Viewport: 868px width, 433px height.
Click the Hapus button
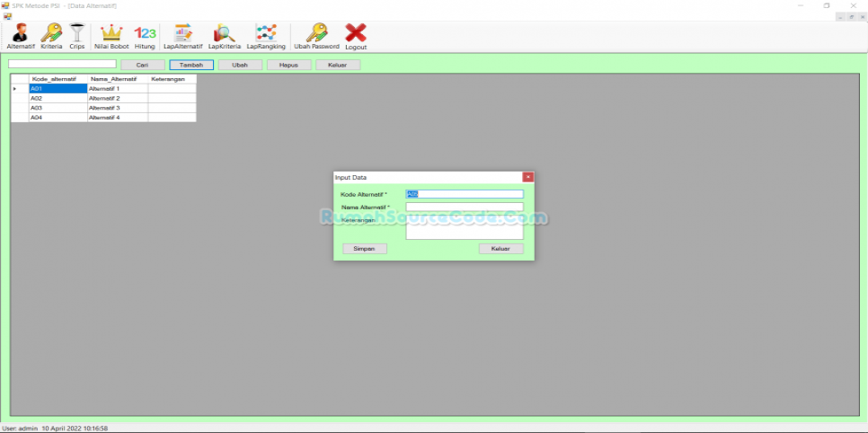(x=288, y=65)
